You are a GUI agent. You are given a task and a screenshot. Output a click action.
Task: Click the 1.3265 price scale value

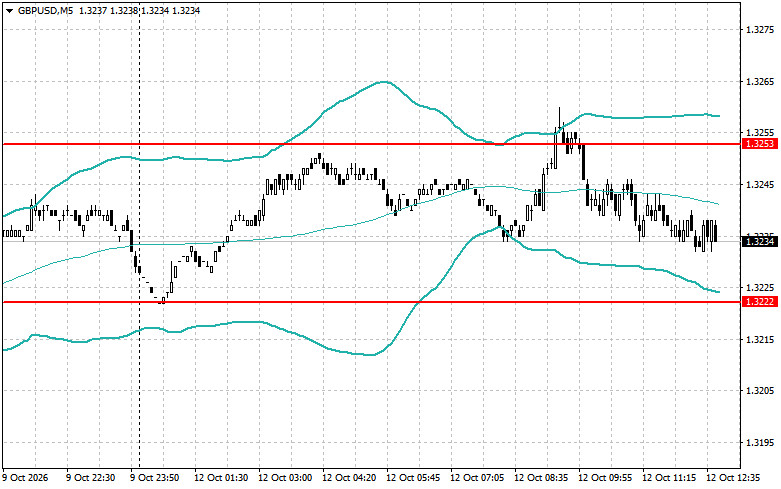(x=760, y=82)
